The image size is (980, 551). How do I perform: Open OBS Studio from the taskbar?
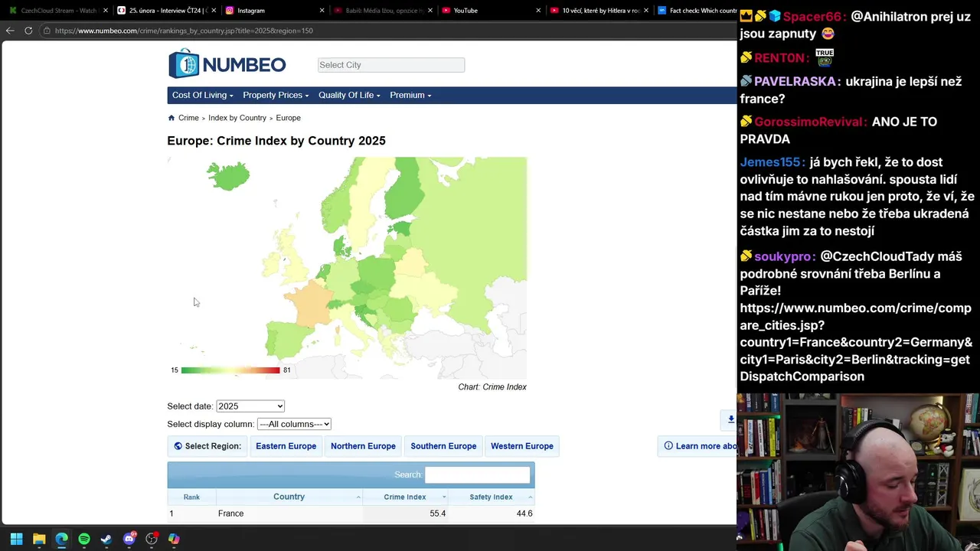[152, 539]
